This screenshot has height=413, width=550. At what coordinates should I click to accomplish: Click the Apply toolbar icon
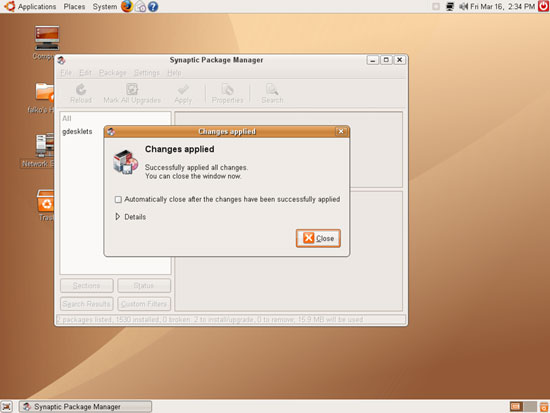(x=183, y=94)
